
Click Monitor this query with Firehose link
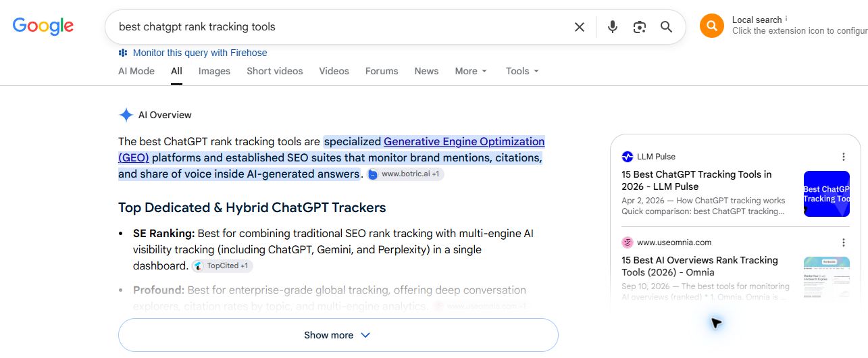tap(200, 53)
